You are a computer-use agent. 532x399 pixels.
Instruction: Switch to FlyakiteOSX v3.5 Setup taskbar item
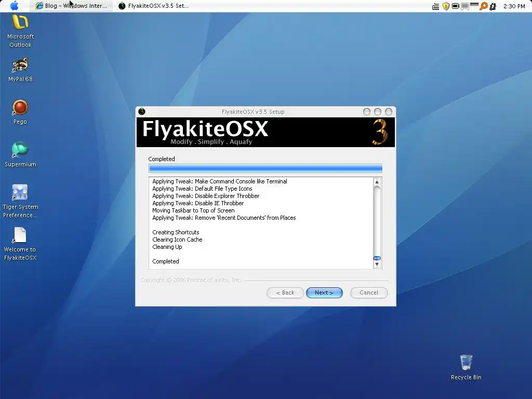click(154, 6)
